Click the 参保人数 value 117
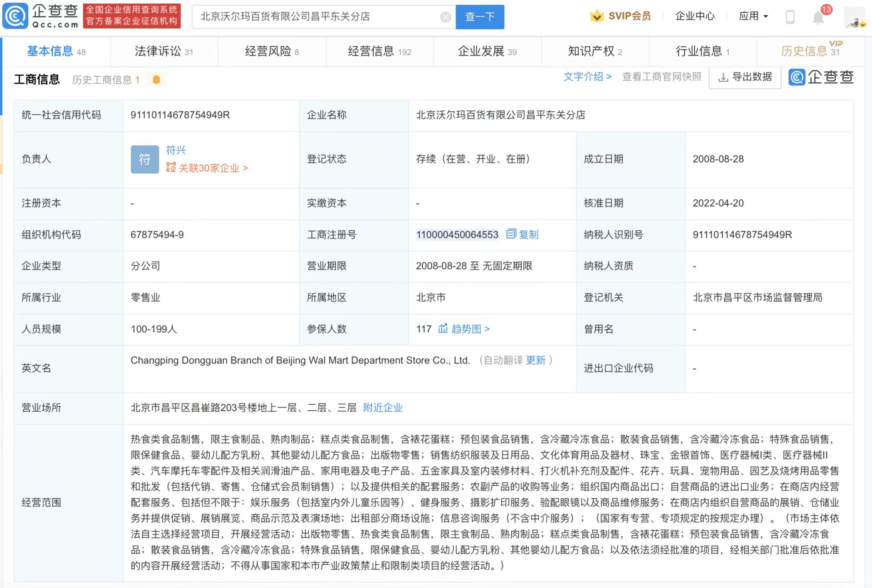Viewport: 872px width, 588px height. click(x=424, y=329)
